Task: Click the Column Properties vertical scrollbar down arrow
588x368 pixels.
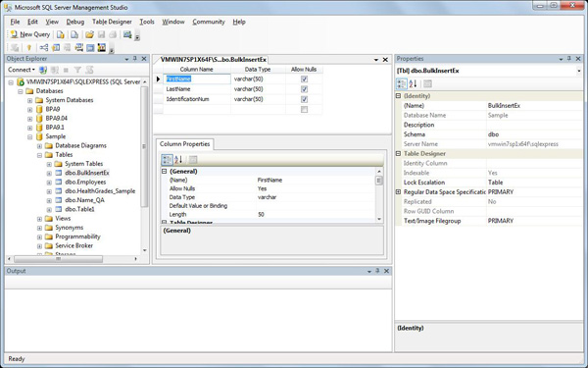Action: point(379,219)
